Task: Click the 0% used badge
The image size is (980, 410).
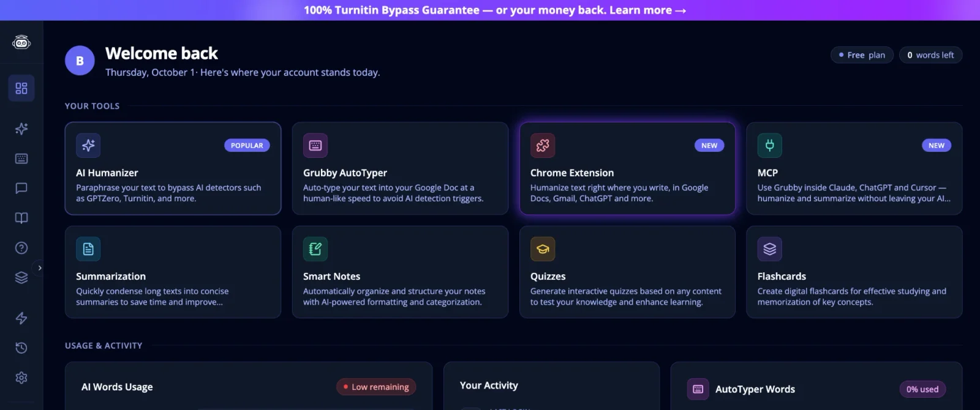Action: coord(922,389)
